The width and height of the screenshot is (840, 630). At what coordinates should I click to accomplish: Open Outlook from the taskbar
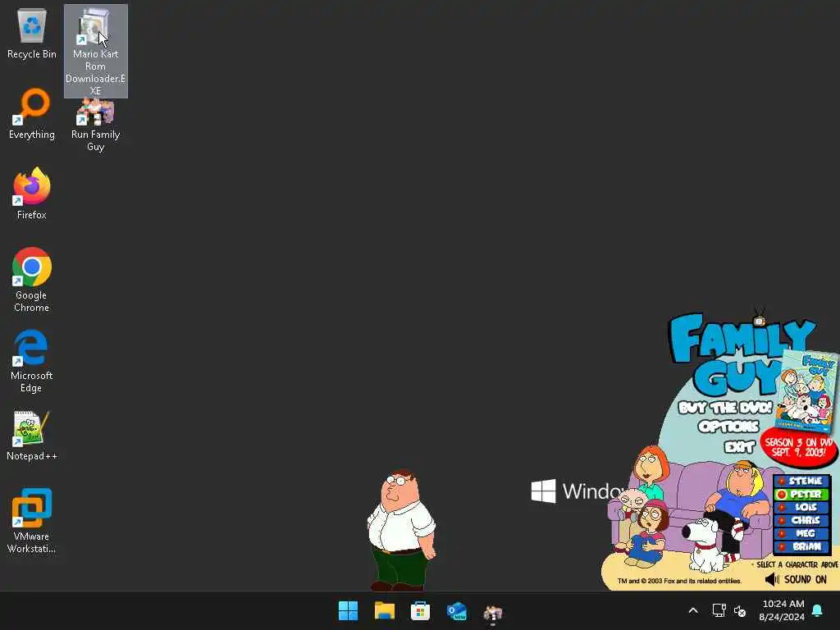pyautogui.click(x=456, y=610)
